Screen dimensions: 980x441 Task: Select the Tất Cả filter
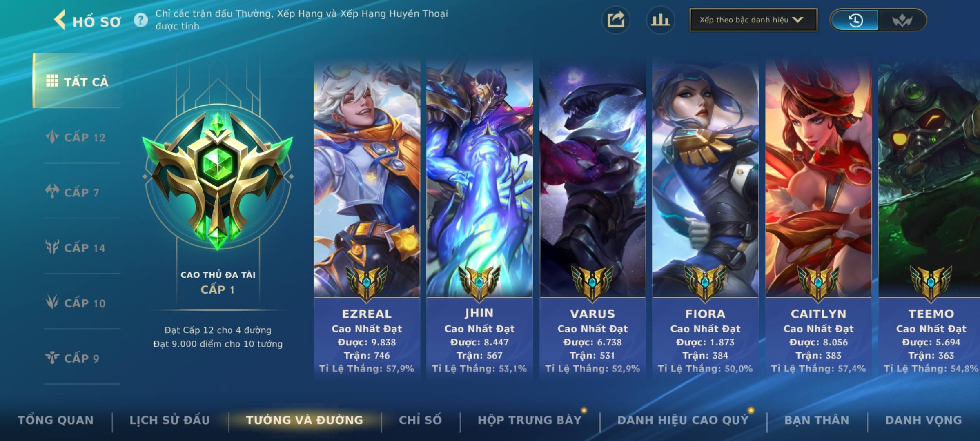(x=77, y=81)
